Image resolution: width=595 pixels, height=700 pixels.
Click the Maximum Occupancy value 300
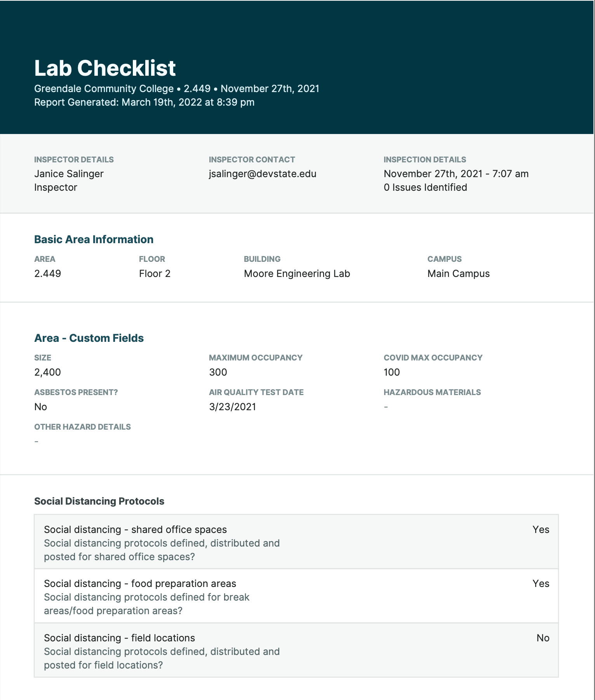coord(218,372)
